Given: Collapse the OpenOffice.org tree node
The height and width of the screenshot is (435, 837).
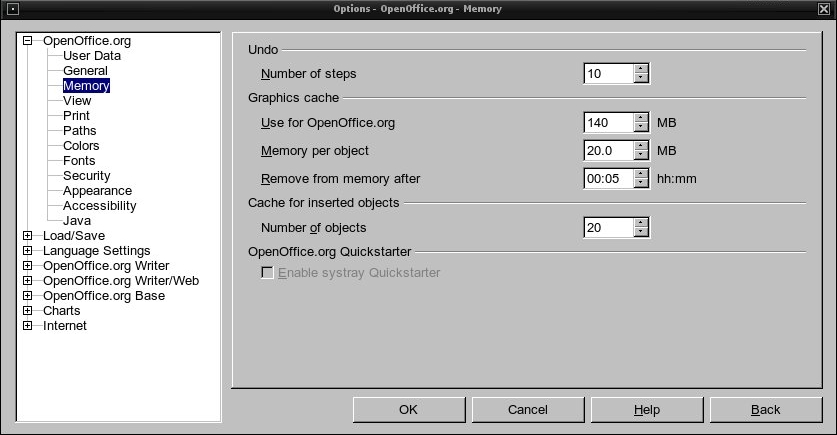Looking at the screenshot, I should point(28,41).
